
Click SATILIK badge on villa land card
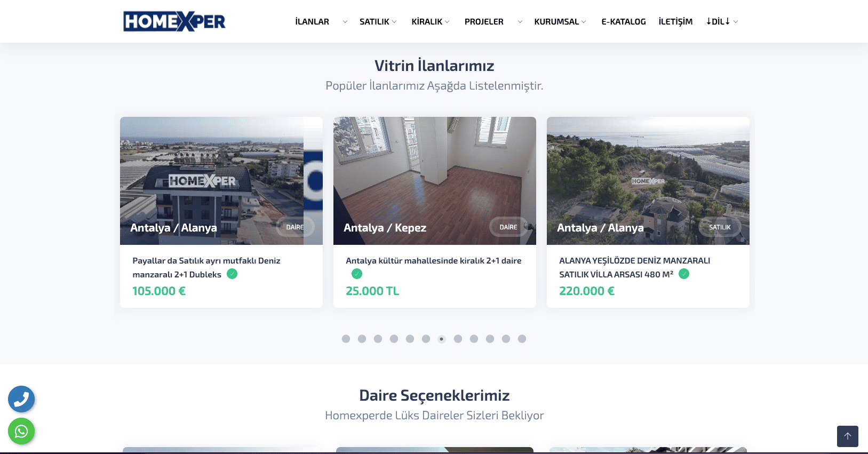pyautogui.click(x=720, y=227)
